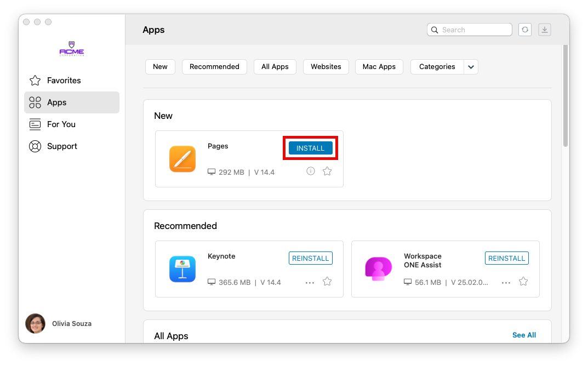Switch to the Mac Apps filter
Screen dimensions: 588x366
click(x=379, y=66)
